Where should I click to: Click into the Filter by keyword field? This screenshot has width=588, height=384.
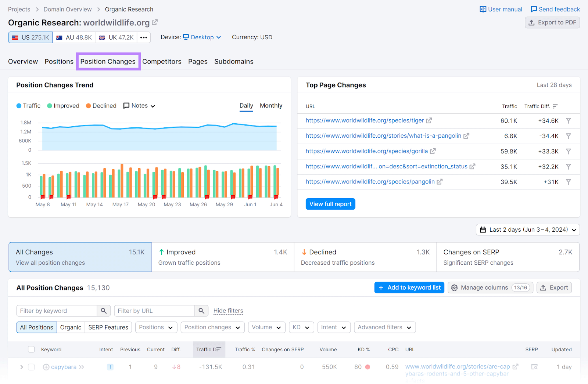pos(57,311)
